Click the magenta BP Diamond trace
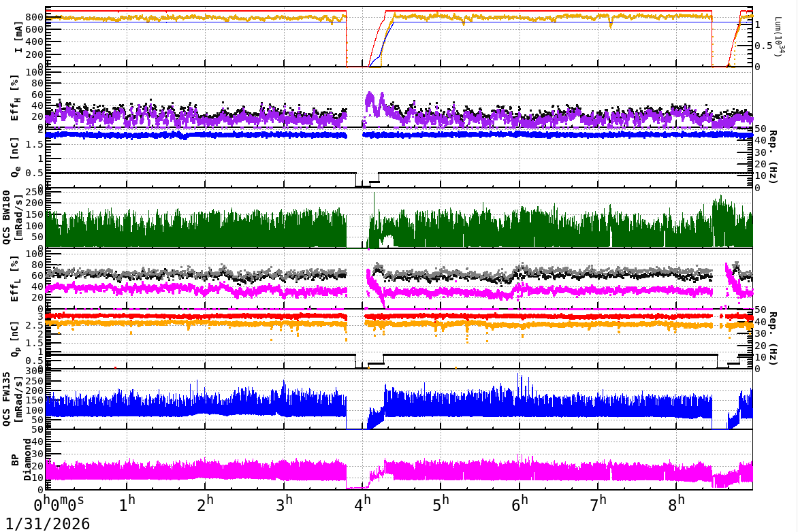This screenshot has width=798, height=532. coord(204,469)
